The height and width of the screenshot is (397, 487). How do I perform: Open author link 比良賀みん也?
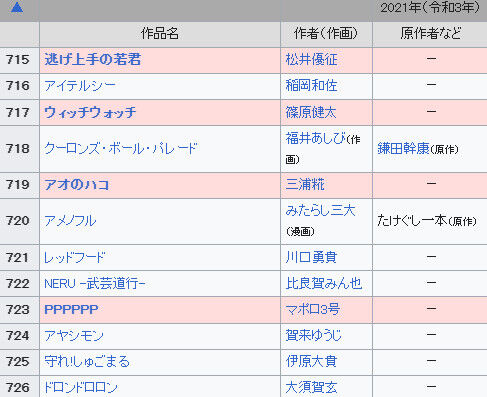[x=324, y=284]
